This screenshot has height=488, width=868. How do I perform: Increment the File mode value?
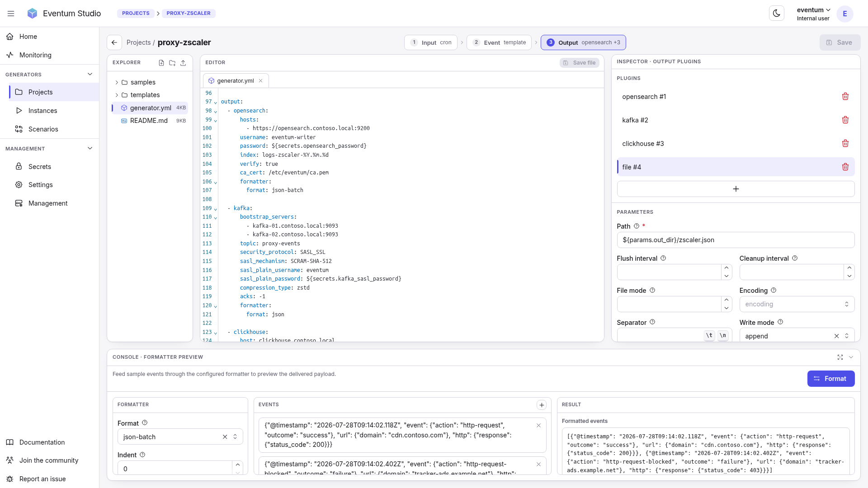[x=726, y=300]
